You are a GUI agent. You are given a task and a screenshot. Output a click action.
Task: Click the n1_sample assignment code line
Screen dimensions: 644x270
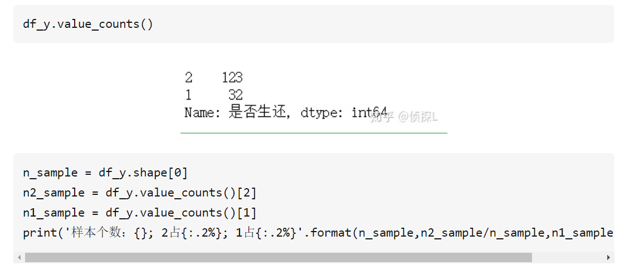click(139, 213)
